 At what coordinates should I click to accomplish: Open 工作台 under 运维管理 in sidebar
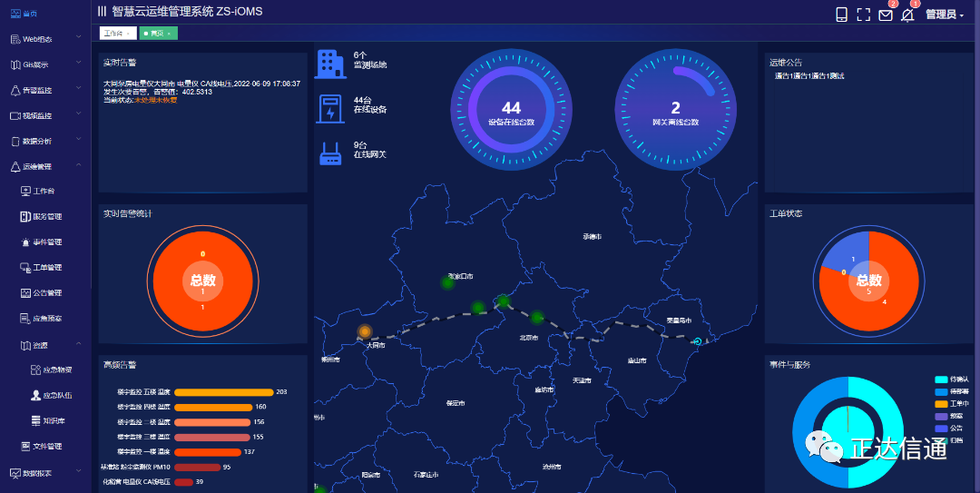point(37,191)
